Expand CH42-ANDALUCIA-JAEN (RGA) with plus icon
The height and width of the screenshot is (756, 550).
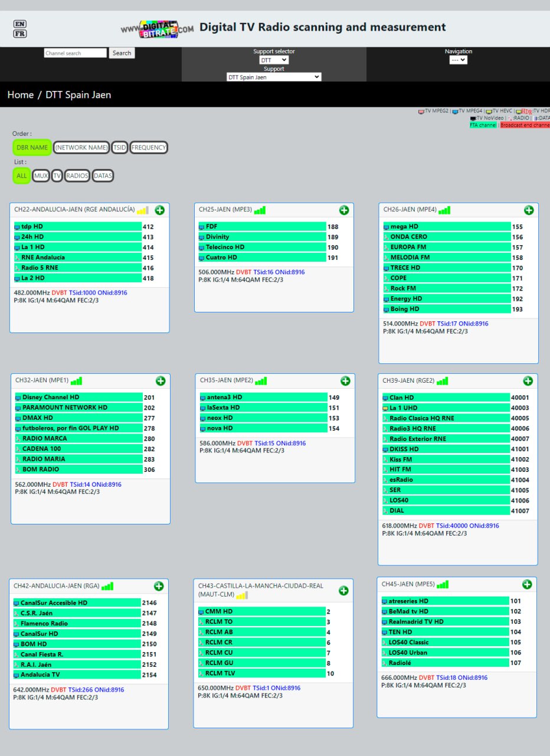159,586
